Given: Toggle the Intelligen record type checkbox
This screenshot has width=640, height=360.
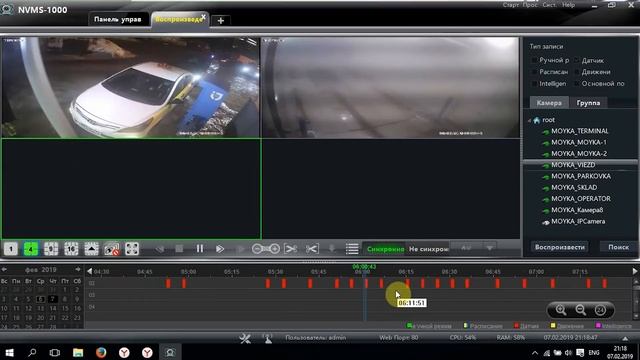Looking at the screenshot, I should (x=534, y=84).
